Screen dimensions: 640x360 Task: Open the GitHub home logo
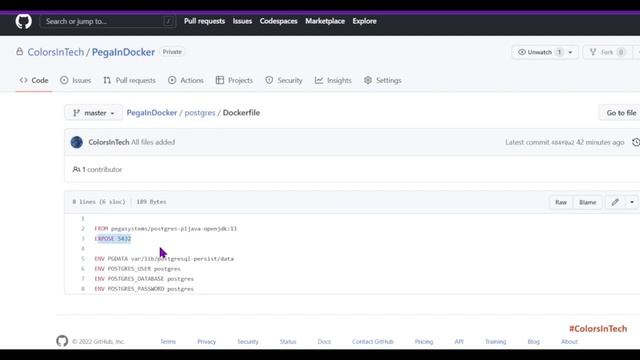pyautogui.click(x=23, y=21)
